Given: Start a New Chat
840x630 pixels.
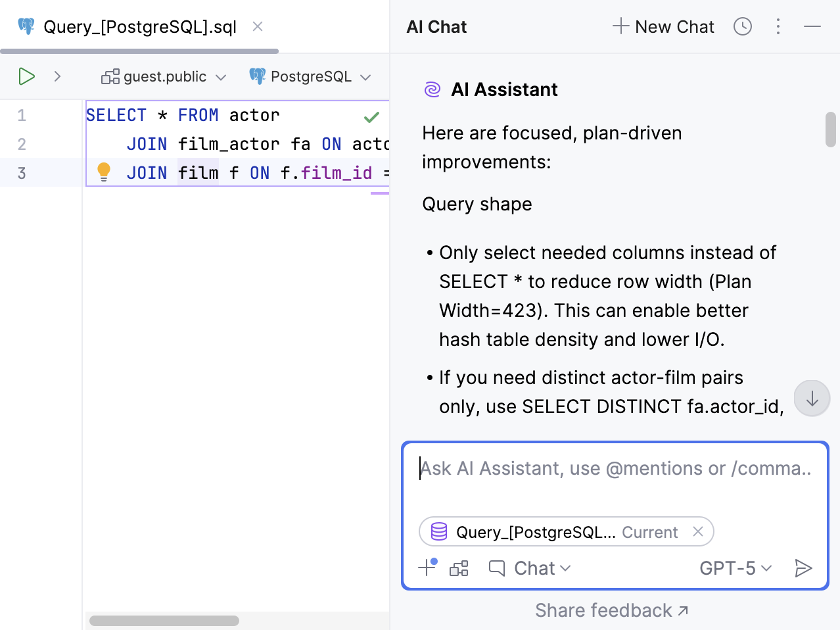Looking at the screenshot, I should pyautogui.click(x=663, y=26).
